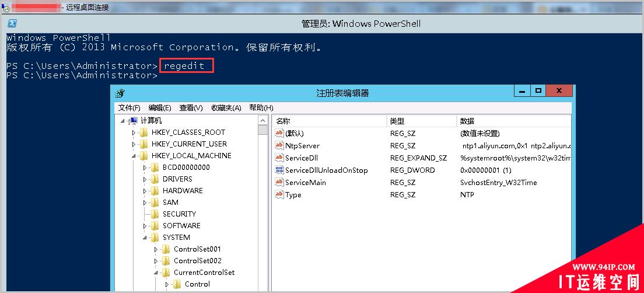Click the ControlSet002 folder icon
Viewport: 644px width, 293px height.
coord(166,260)
